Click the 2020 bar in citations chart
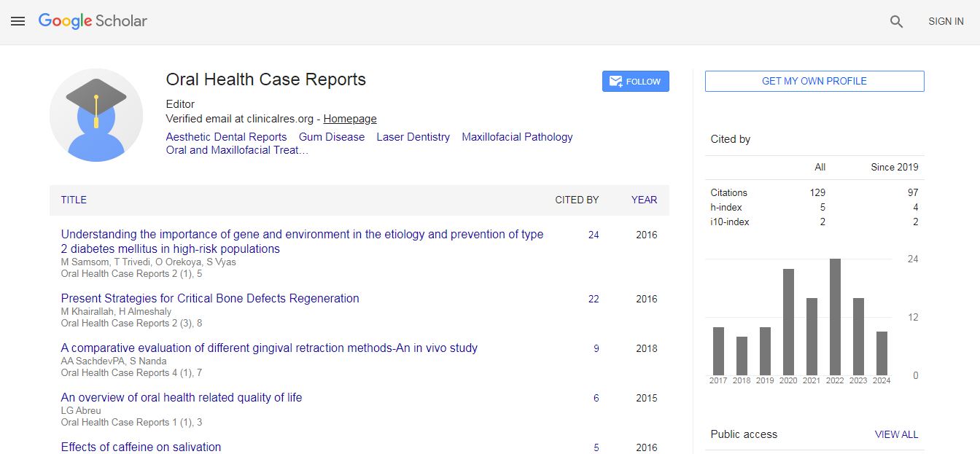Screen dimensions: 980x454 [x=788, y=321]
